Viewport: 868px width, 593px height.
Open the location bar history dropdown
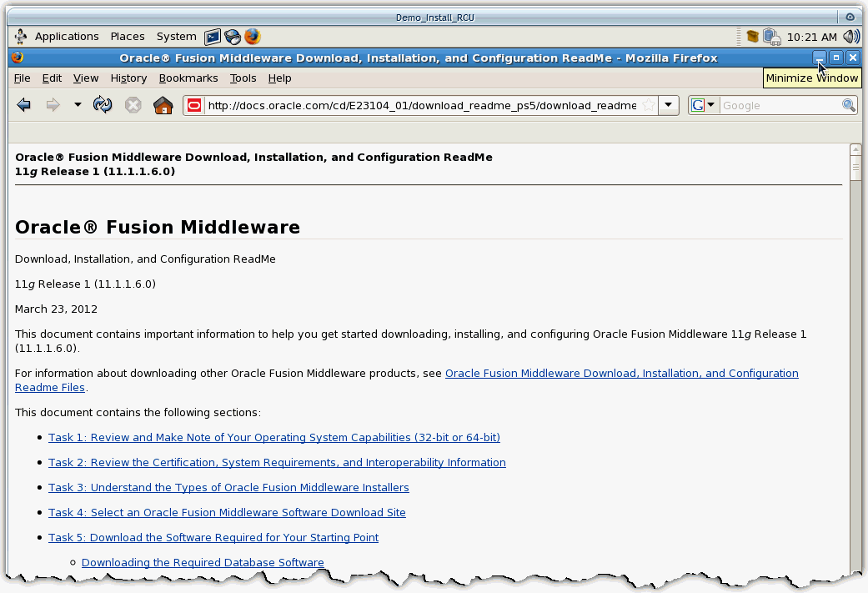coord(668,105)
